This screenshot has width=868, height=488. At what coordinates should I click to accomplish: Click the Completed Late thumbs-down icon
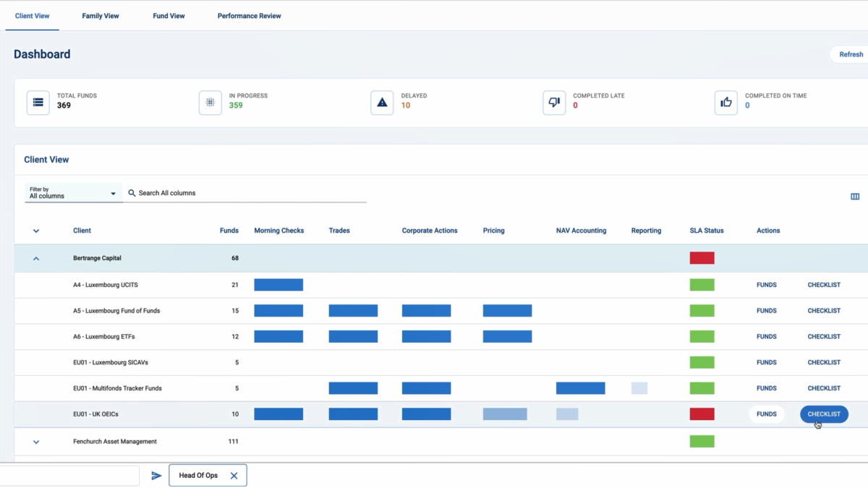554,102
